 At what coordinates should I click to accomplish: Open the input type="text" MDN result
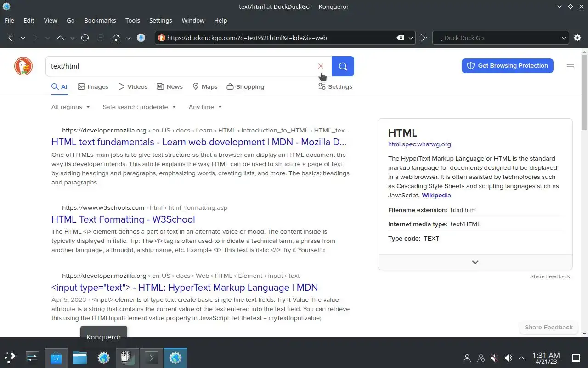point(185,287)
